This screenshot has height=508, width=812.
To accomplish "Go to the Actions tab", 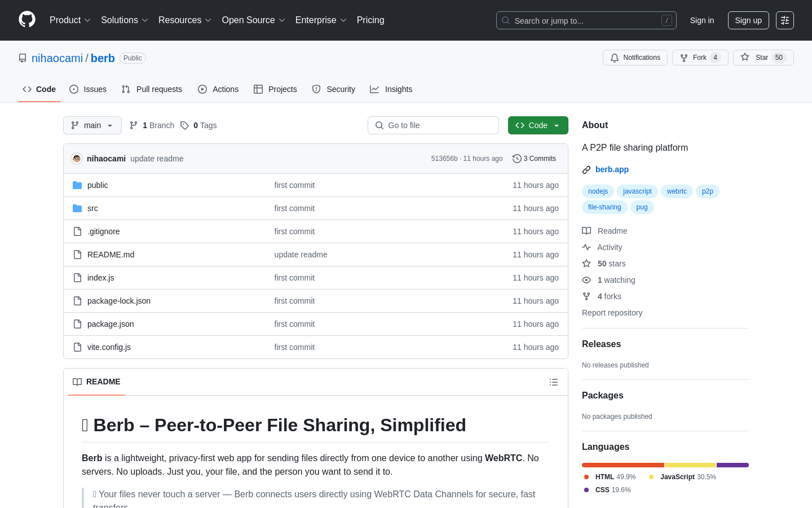I will click(x=218, y=89).
